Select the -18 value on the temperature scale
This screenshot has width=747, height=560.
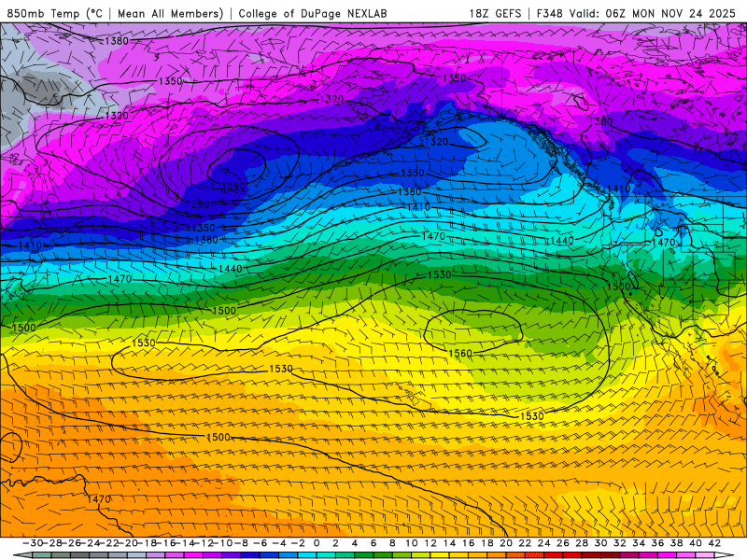148,543
